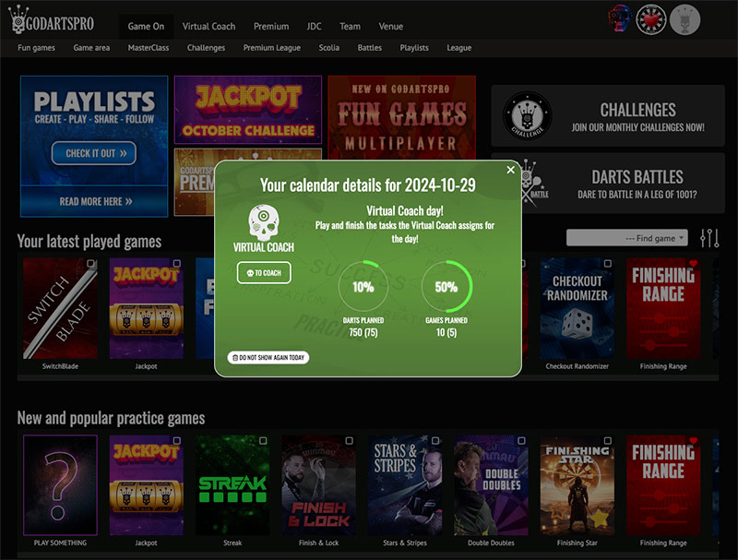Open the Venue menu
738x560 pixels.
[x=390, y=27]
